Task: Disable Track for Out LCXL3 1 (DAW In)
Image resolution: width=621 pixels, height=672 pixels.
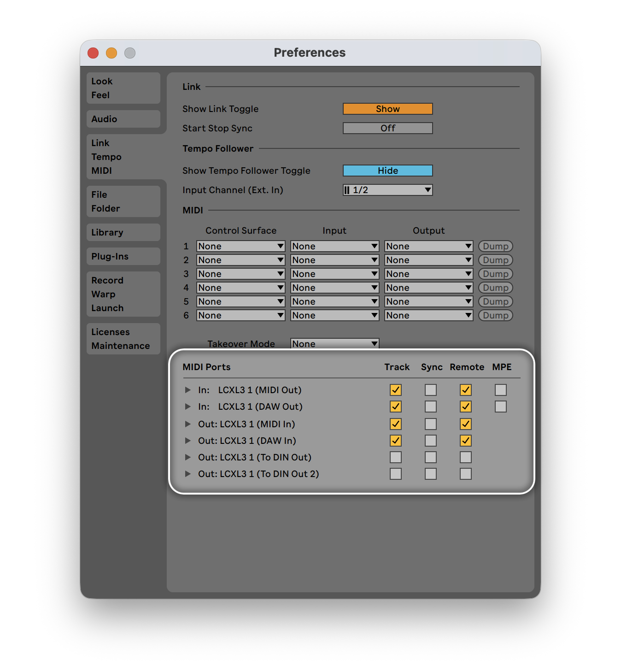Action: [x=396, y=441]
